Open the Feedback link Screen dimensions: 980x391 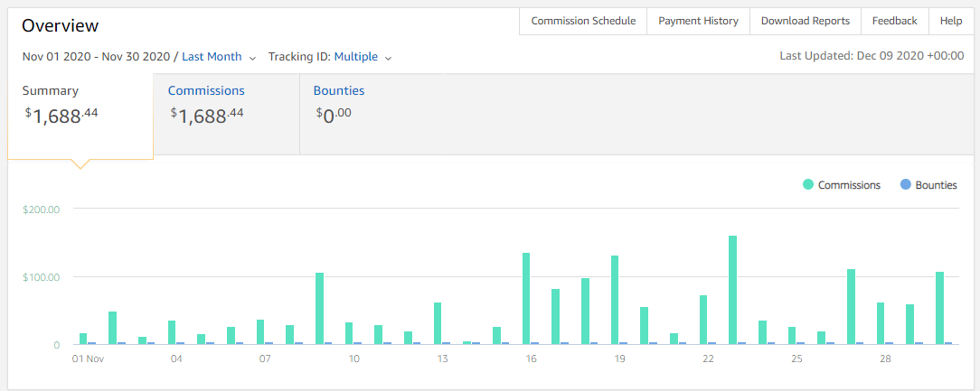click(x=894, y=21)
